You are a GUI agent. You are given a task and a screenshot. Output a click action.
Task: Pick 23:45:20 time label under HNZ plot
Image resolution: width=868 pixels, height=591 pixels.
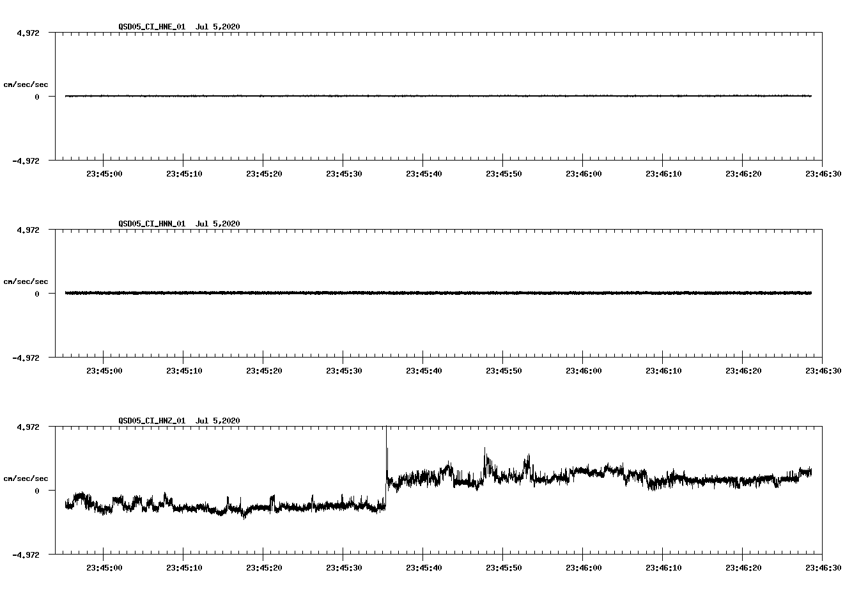click(x=263, y=567)
